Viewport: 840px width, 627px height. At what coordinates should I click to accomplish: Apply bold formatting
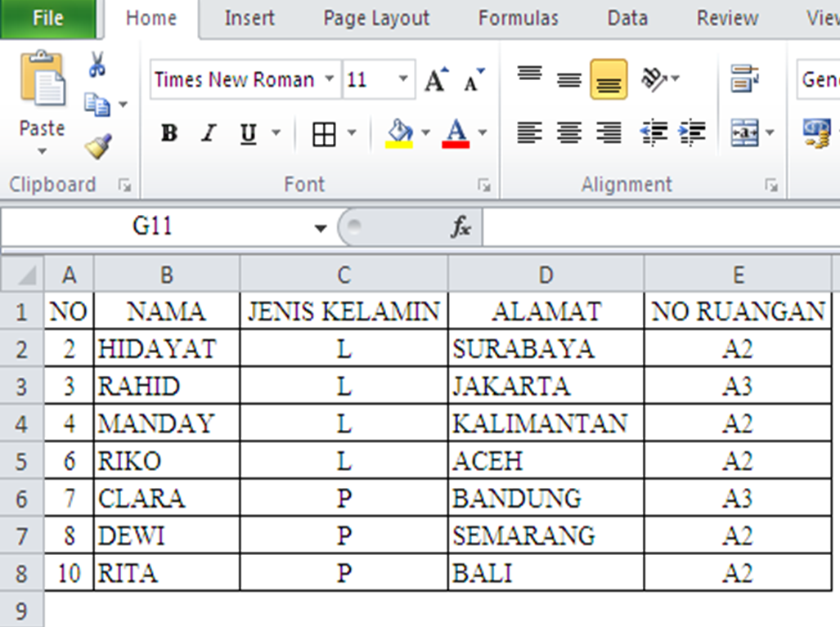point(168,133)
